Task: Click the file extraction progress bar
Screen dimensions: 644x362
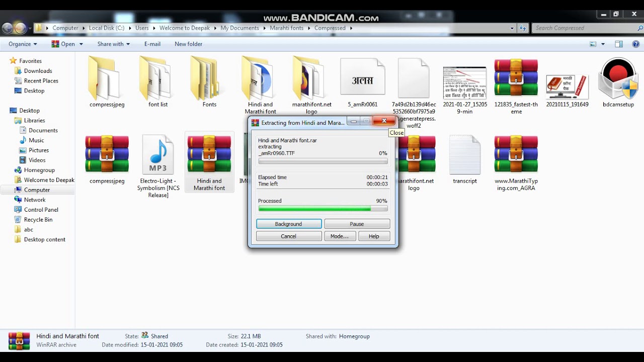Action: click(323, 161)
